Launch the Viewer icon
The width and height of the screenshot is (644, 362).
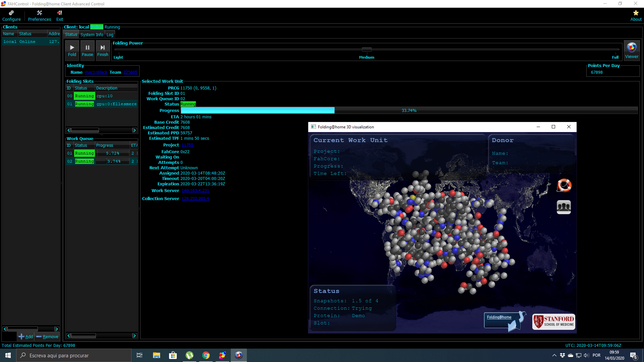click(x=632, y=50)
